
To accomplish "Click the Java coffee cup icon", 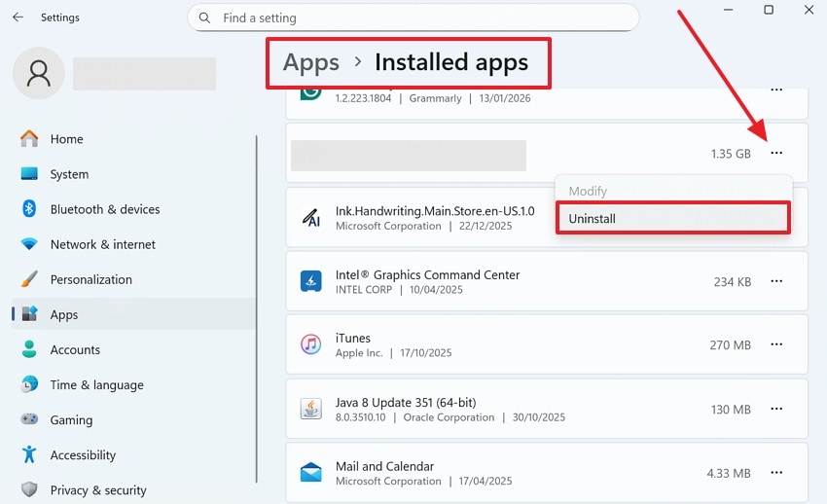I will 310,409.
